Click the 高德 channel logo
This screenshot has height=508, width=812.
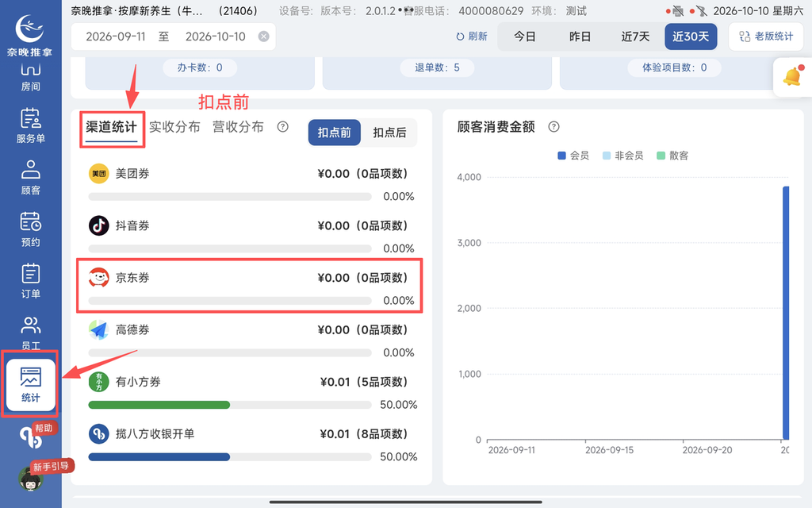tap(98, 329)
